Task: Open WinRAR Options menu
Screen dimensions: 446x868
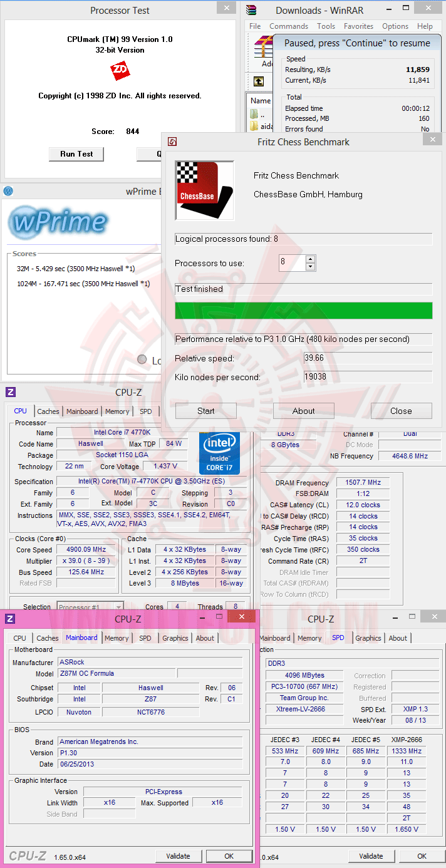Action: click(395, 26)
